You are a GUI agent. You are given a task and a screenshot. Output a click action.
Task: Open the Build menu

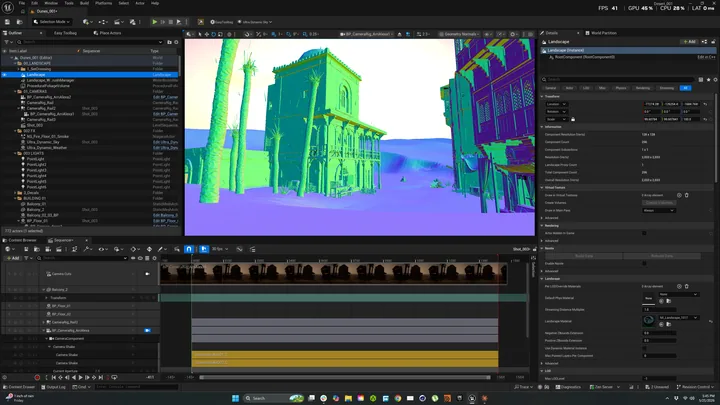tap(84, 3)
